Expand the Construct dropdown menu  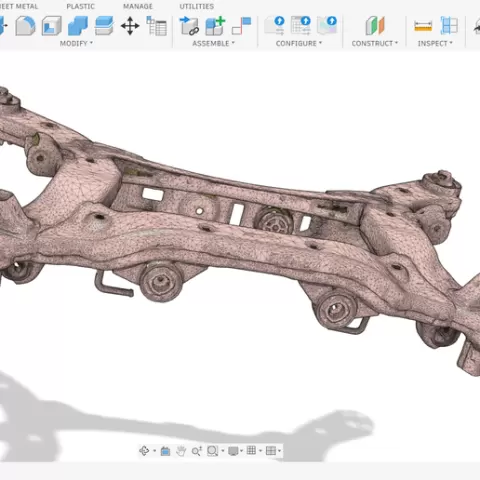click(x=375, y=43)
